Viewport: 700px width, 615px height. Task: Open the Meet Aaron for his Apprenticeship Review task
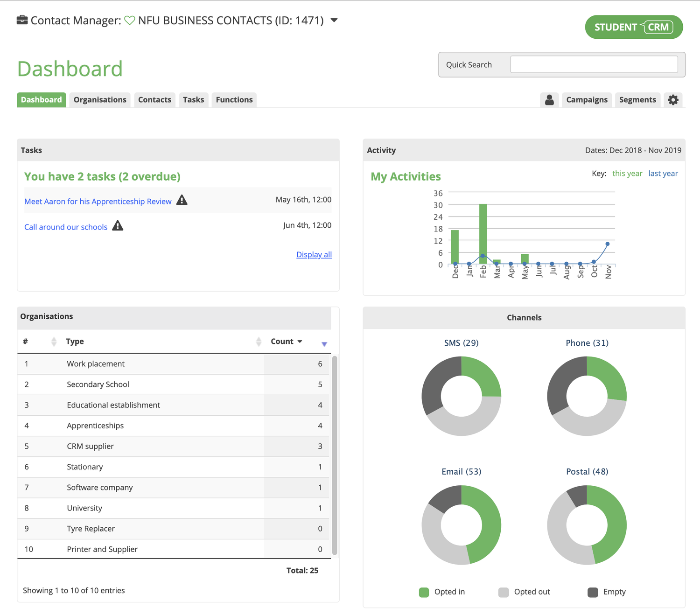(x=98, y=201)
